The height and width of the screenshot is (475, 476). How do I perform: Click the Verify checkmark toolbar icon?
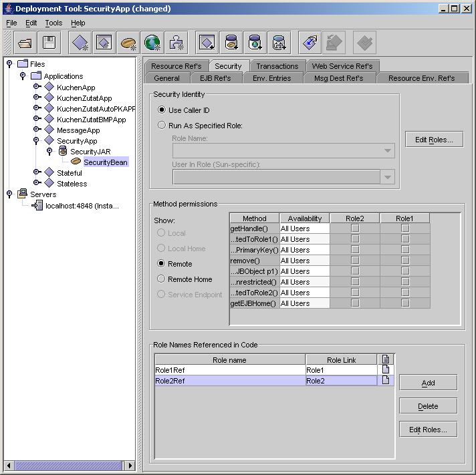click(x=365, y=43)
